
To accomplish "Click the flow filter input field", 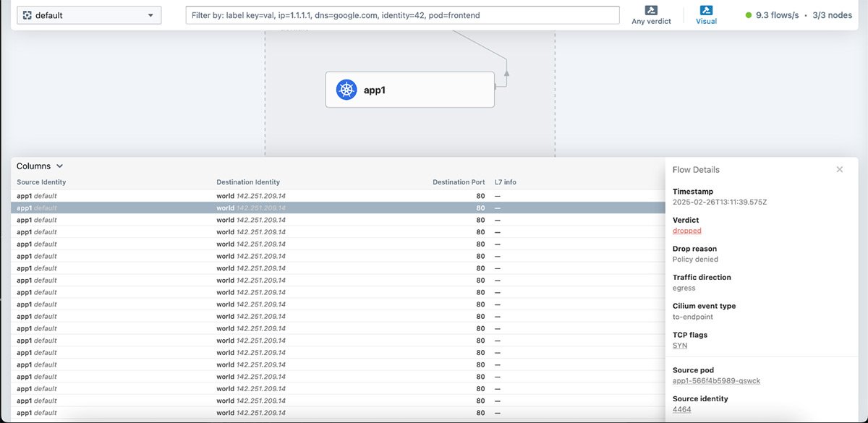I will click(x=402, y=15).
